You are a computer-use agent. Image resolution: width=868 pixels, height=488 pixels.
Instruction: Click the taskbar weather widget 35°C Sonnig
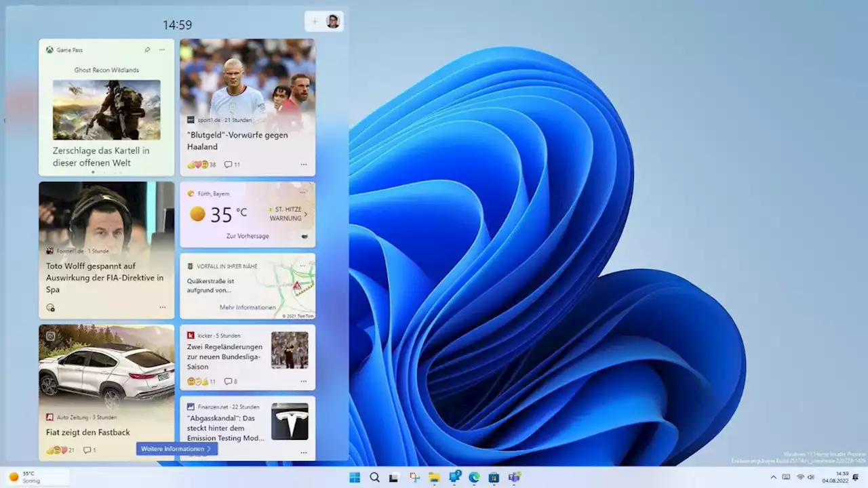coord(36,477)
